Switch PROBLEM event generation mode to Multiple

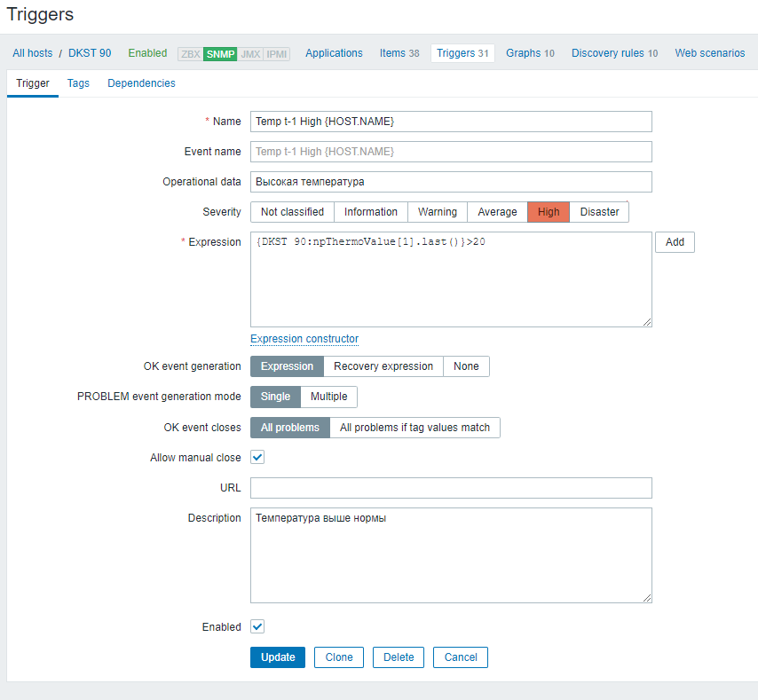(x=328, y=397)
